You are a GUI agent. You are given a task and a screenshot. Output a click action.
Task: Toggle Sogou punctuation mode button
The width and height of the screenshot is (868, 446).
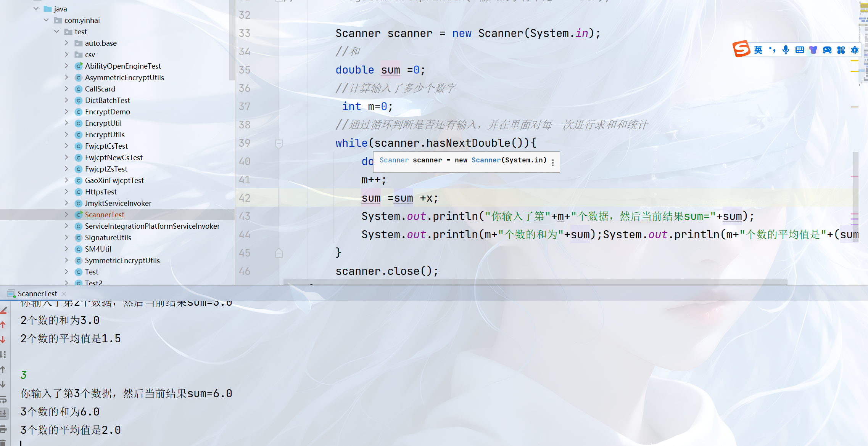tap(772, 50)
